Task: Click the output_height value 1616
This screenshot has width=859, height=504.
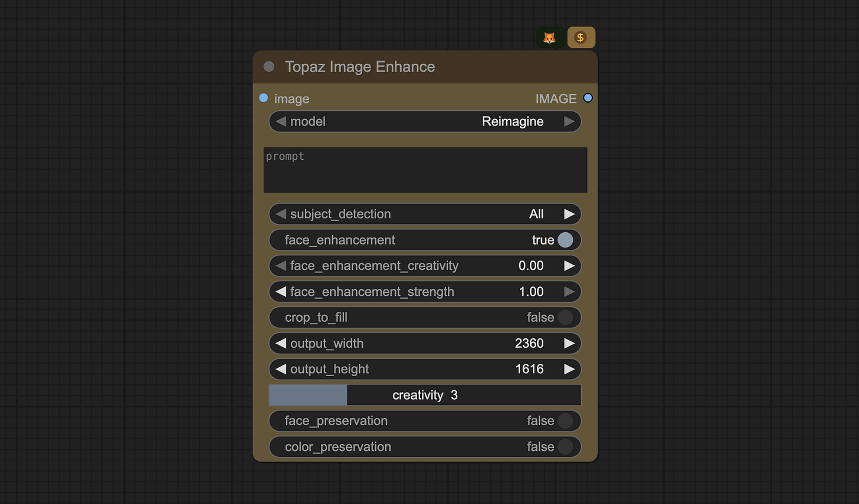Action: (529, 369)
